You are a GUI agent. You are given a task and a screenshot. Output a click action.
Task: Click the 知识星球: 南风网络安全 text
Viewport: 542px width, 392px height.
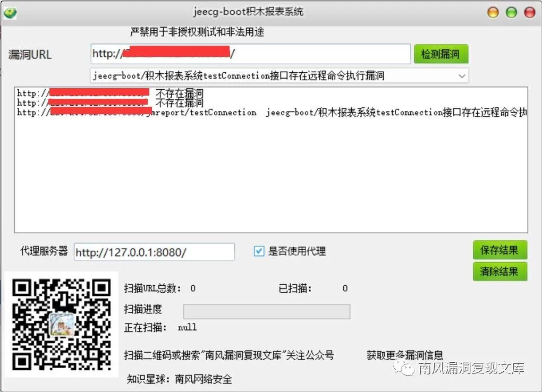179,379
